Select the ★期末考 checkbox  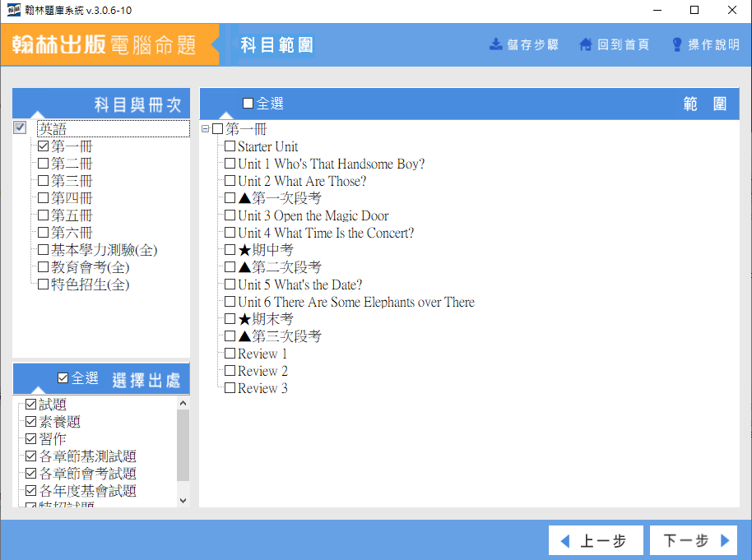click(x=230, y=318)
